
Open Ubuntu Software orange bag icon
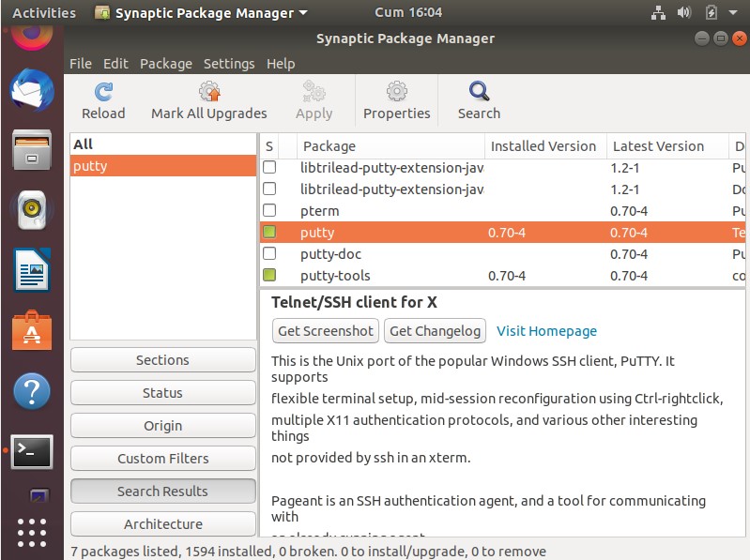32,330
